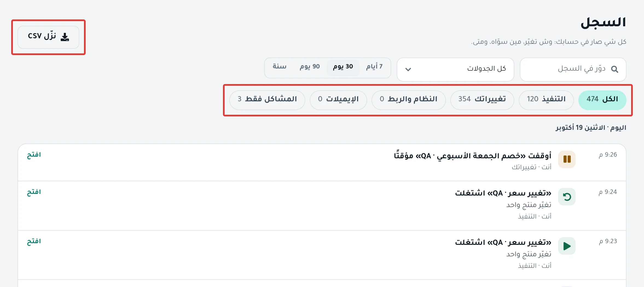This screenshot has height=287, width=644.
Task: Click أنت · التنفيذ in the 9:23 م entry
Action: [x=535, y=266]
